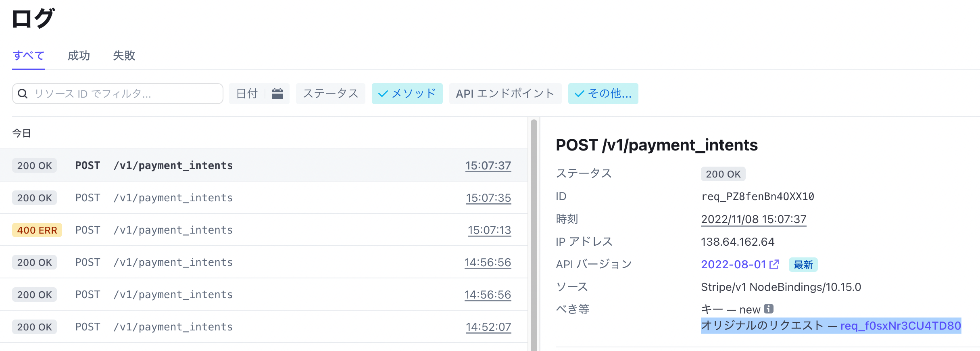Toggle the メソッド filter checkmark

tap(383, 94)
